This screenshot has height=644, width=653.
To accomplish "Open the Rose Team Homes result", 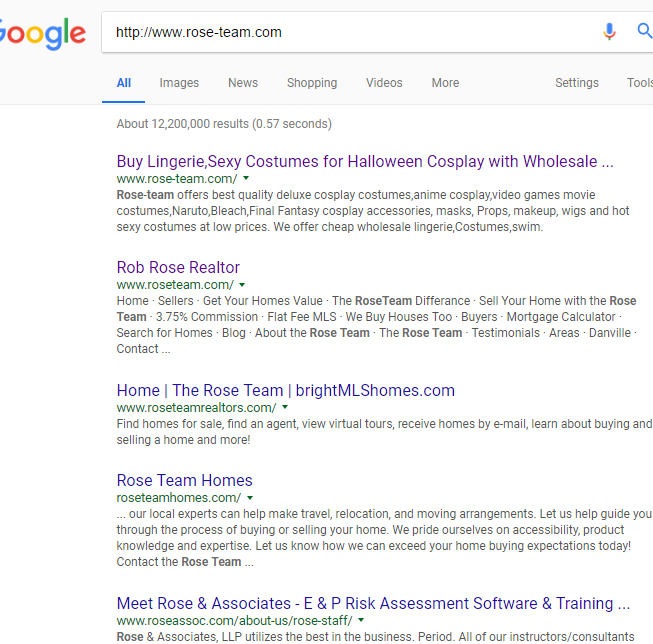I will pos(184,480).
